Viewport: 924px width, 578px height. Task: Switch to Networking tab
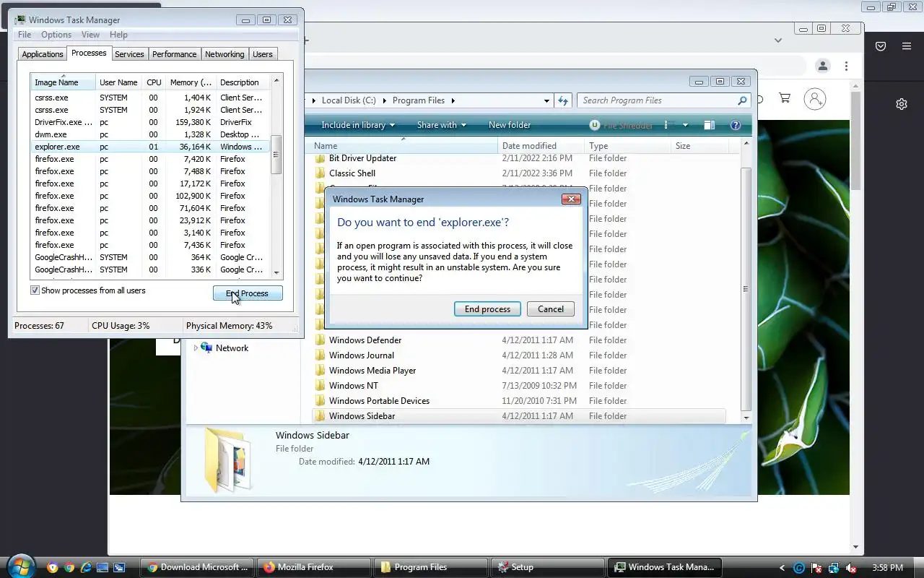(225, 54)
